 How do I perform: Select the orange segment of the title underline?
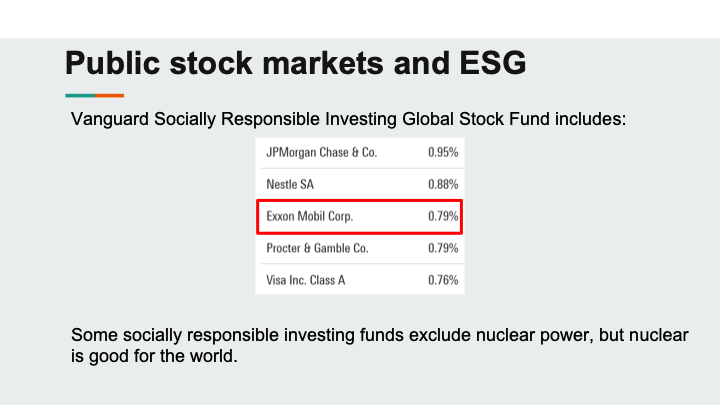[x=110, y=96]
